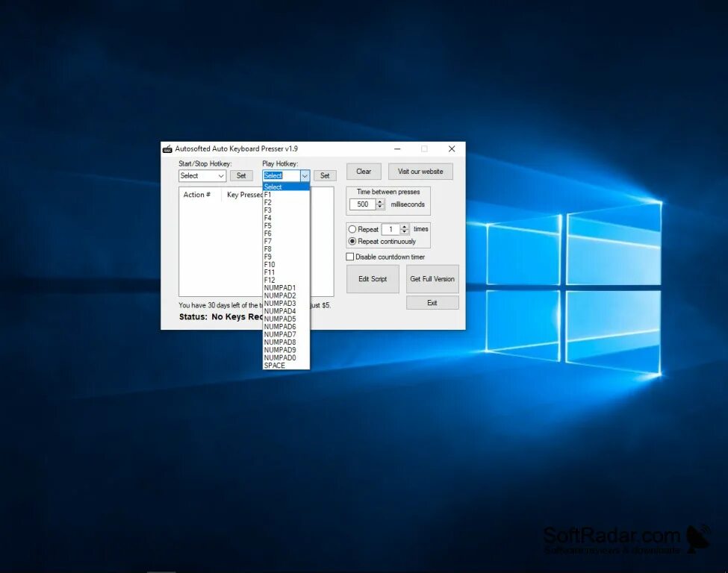Click Set button beside Play Hotkey

(325, 176)
